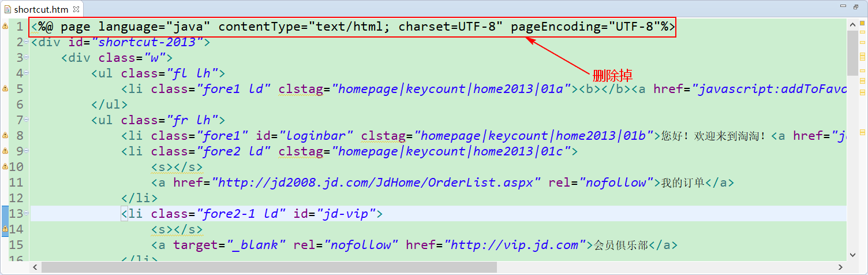Image resolution: width=868 pixels, height=275 pixels.
Task: Click the "fr lh" class value
Action: pyautogui.click(x=192, y=120)
